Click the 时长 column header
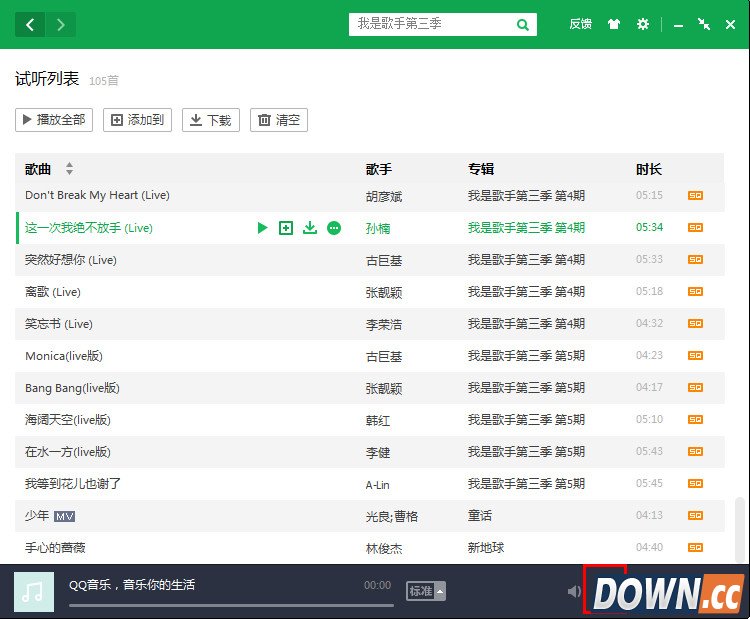The width and height of the screenshot is (750, 619). pyautogui.click(x=649, y=169)
